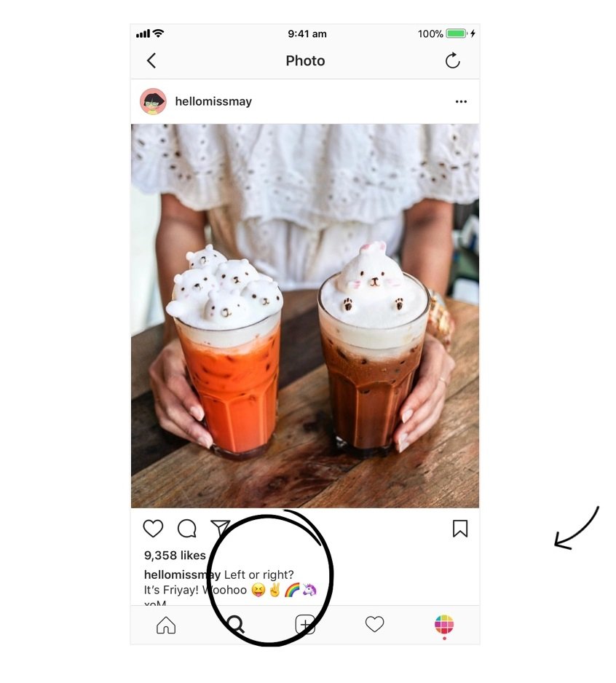
Task: Go to Home tab
Action: coord(166,625)
